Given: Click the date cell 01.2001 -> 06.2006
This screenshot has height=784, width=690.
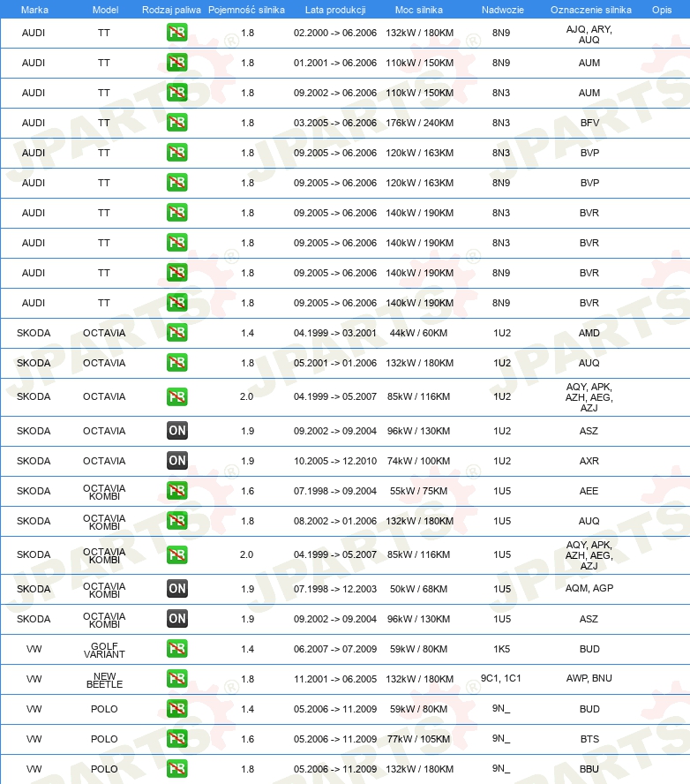Looking at the screenshot, I should [x=335, y=63].
